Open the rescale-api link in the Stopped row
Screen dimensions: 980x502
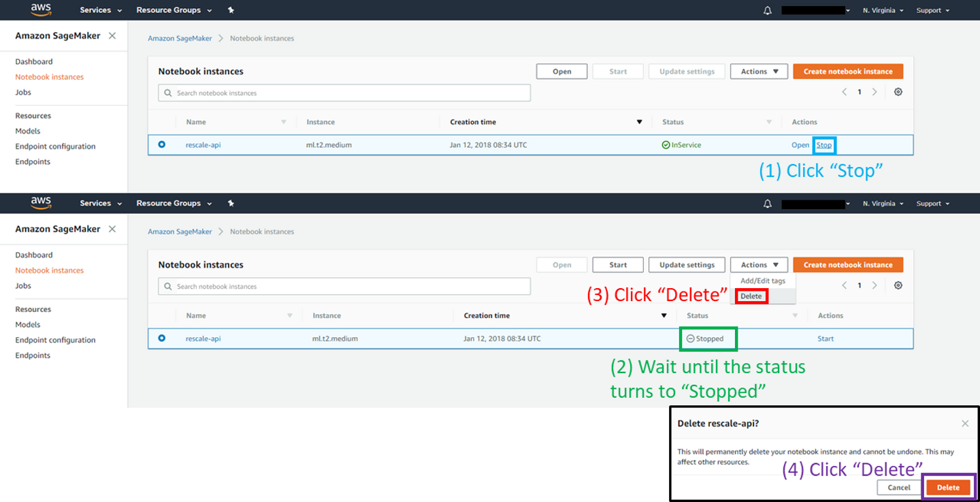[203, 339]
